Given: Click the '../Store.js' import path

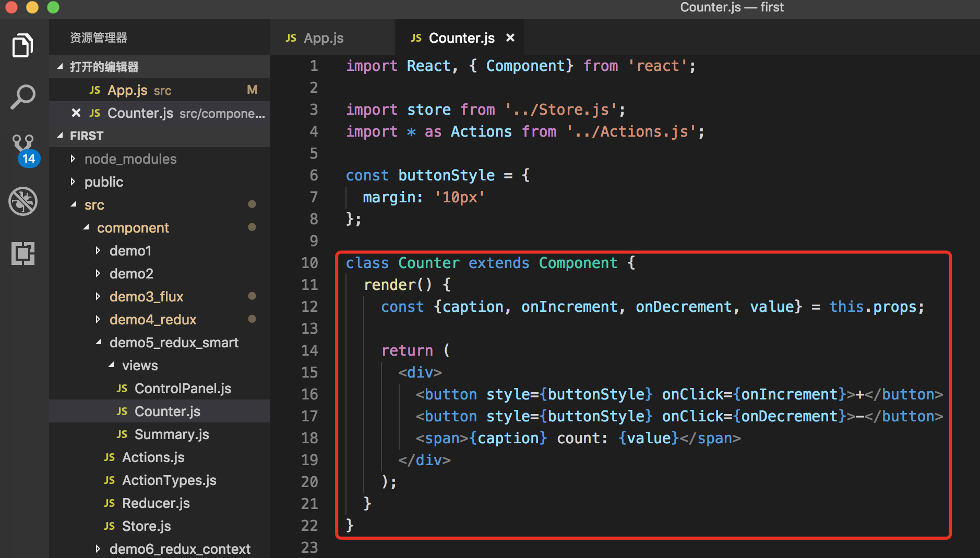Looking at the screenshot, I should pos(561,110).
